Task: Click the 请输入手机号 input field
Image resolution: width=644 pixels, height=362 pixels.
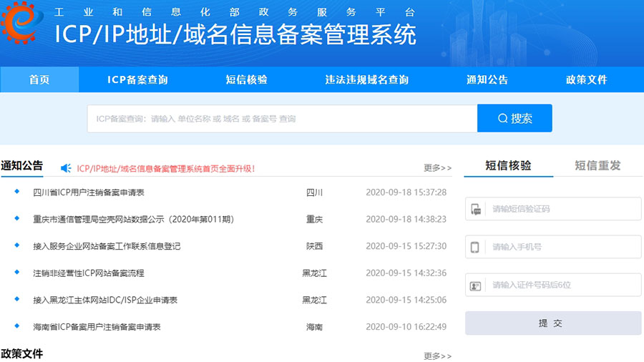Action: coord(553,247)
